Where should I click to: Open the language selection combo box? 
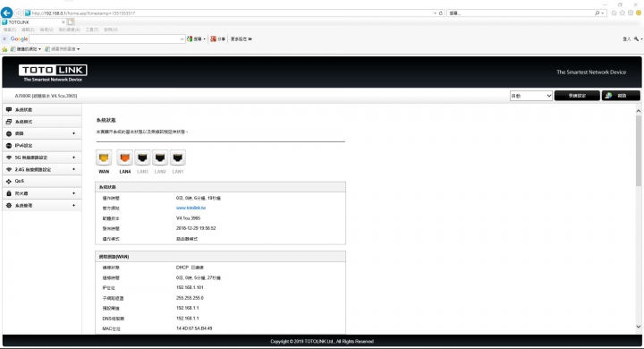coord(530,96)
